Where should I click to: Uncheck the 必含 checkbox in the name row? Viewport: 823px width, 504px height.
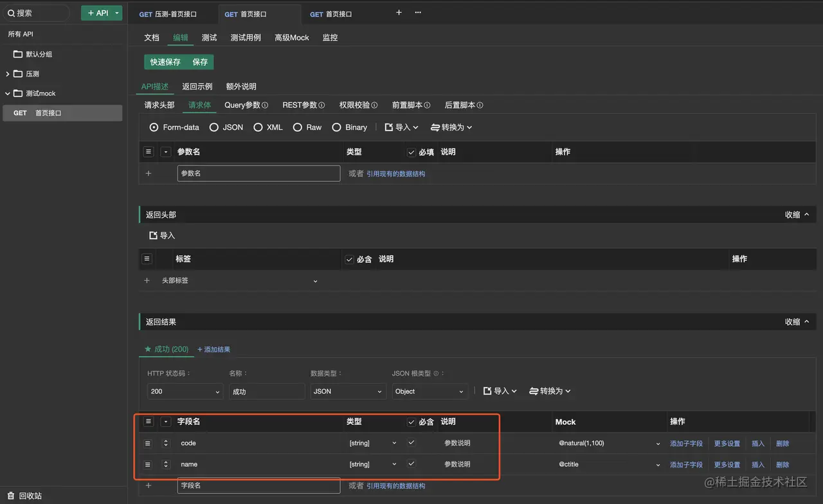point(411,464)
